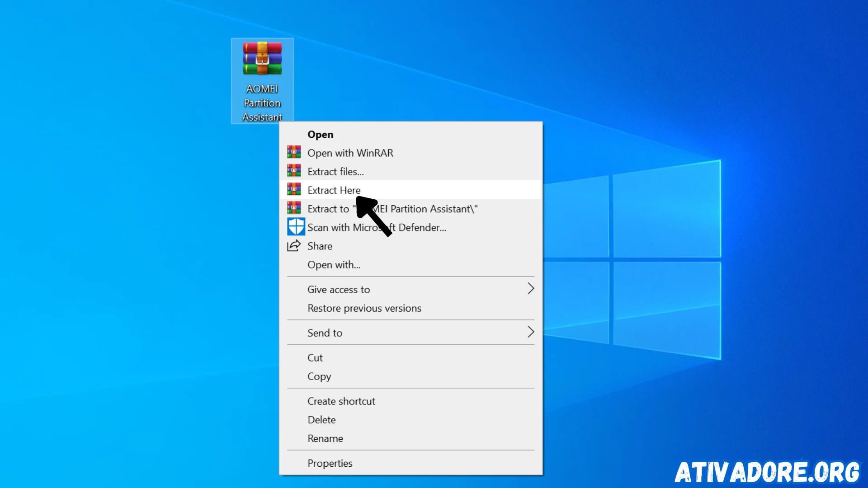
Task: Expand Give access to submenu
Action: 531,289
